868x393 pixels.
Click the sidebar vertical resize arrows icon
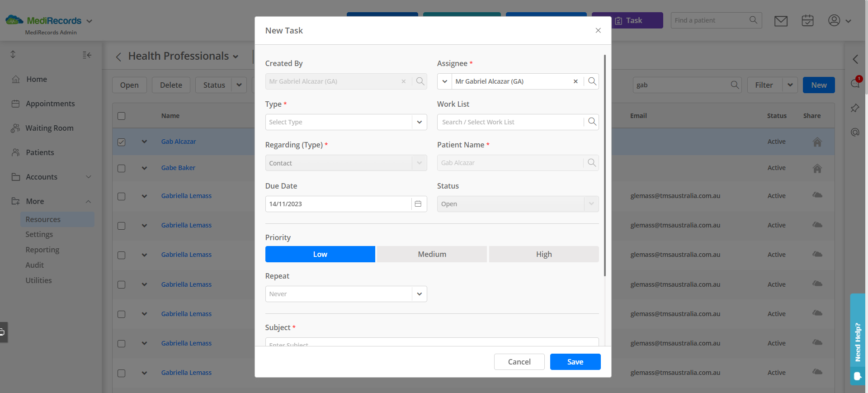coord(13,54)
